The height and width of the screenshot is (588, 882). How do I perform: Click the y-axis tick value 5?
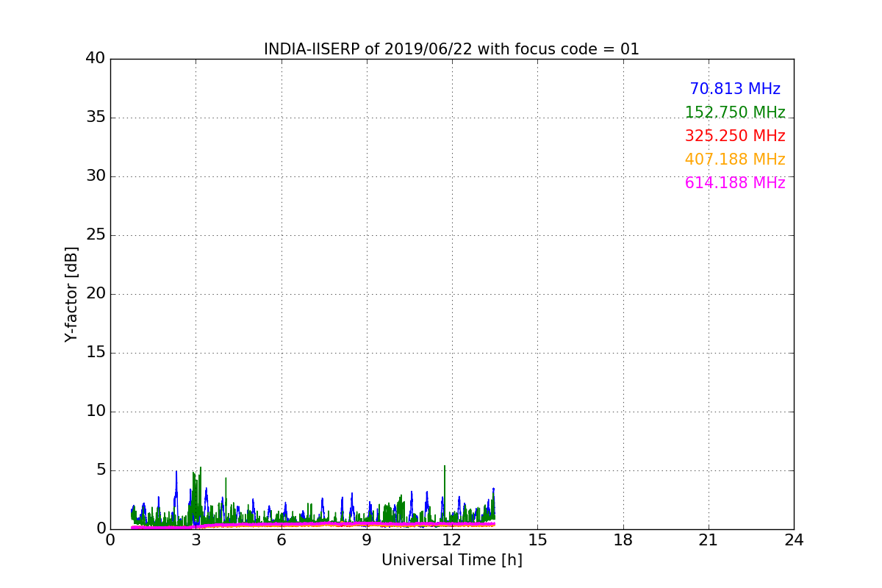click(101, 470)
